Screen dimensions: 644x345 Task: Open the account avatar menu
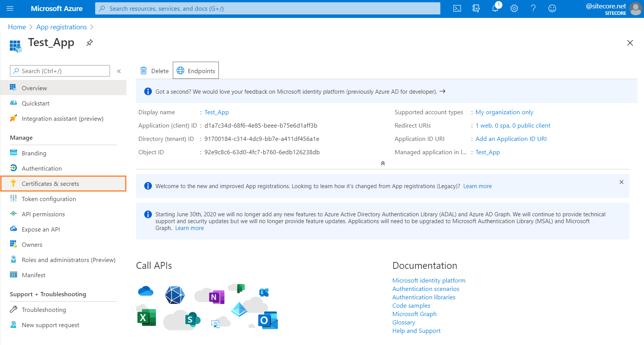tap(636, 8)
